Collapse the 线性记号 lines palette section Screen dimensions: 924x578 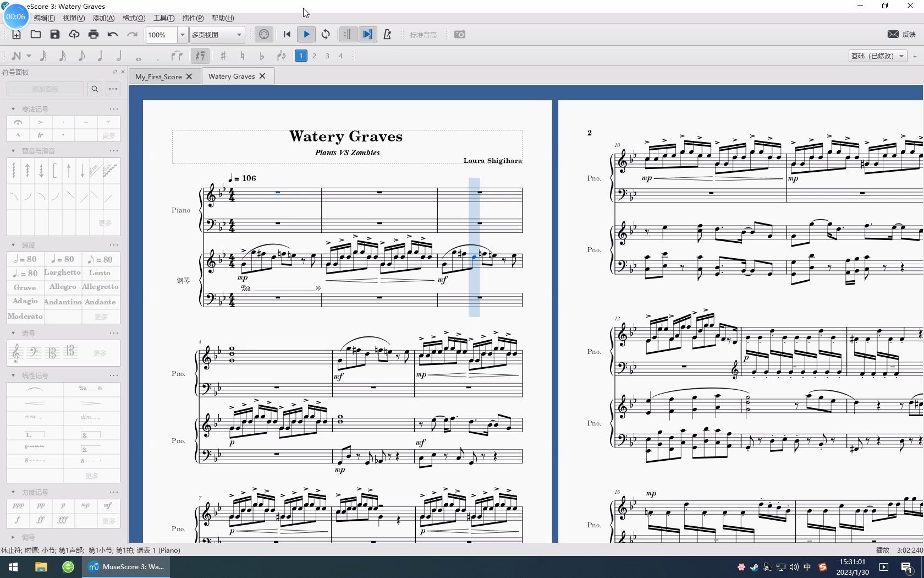[13, 375]
